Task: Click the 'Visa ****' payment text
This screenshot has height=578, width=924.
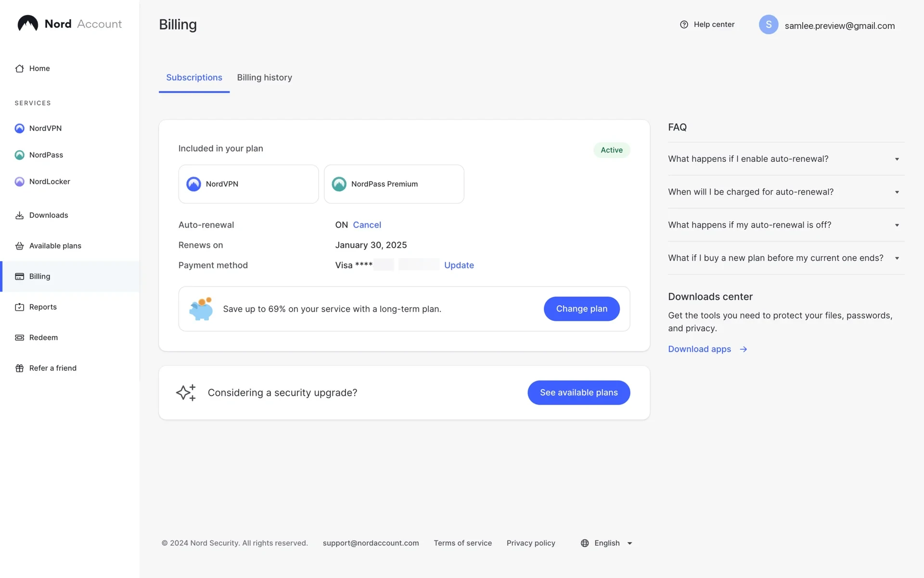Action: (354, 265)
